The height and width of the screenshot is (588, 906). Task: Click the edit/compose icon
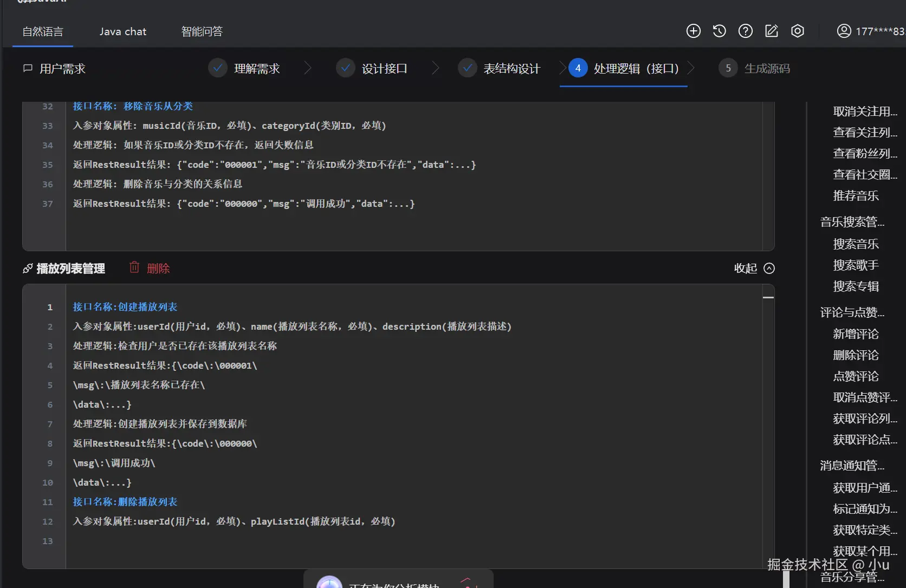click(x=771, y=31)
